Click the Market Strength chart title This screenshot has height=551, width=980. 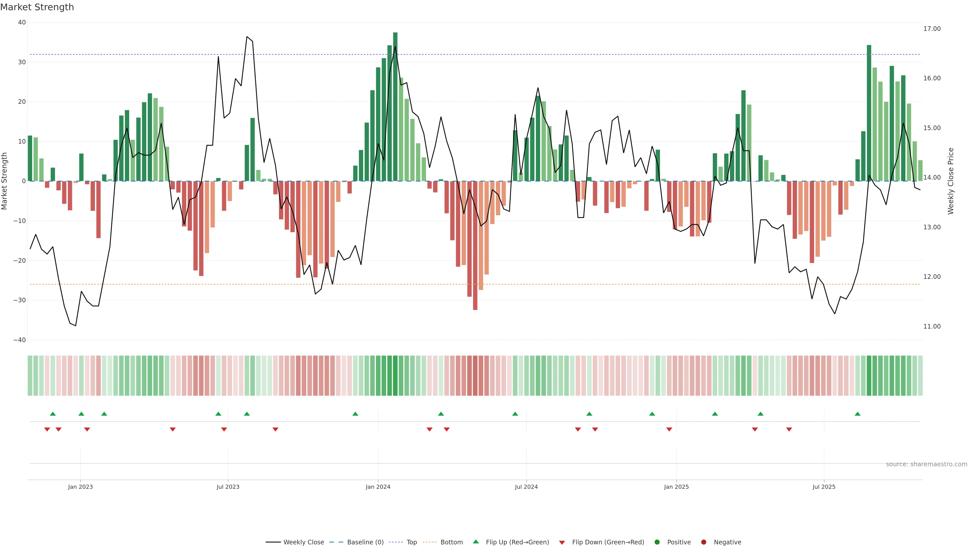(37, 7)
